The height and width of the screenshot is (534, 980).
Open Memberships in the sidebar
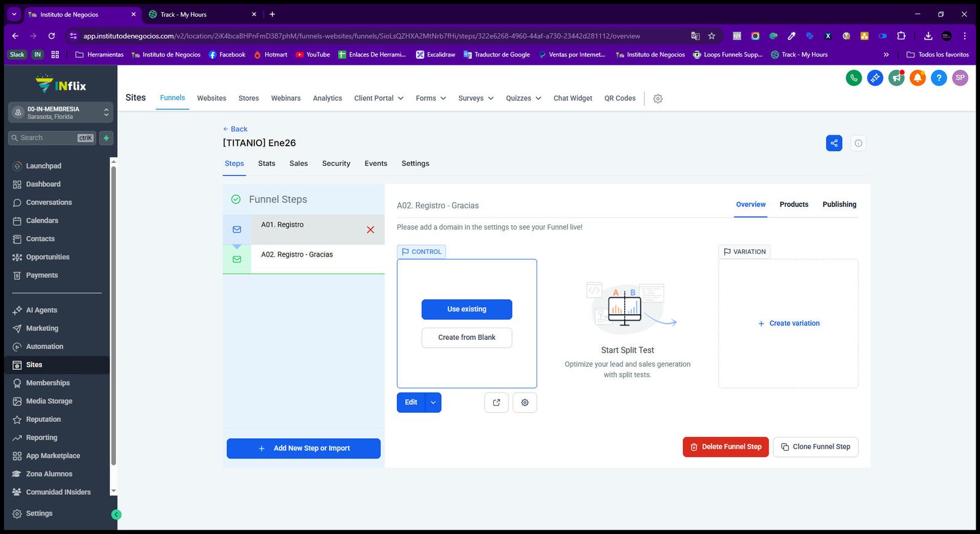tap(48, 383)
